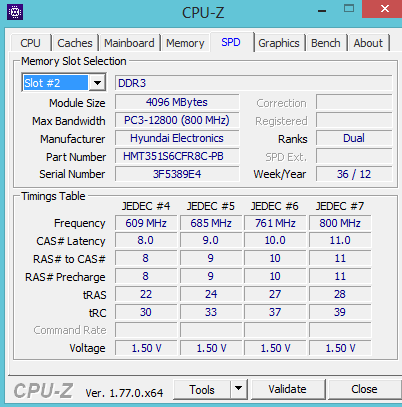Go to the Mainboard tab
This screenshot has width=402, height=407.
(x=129, y=43)
